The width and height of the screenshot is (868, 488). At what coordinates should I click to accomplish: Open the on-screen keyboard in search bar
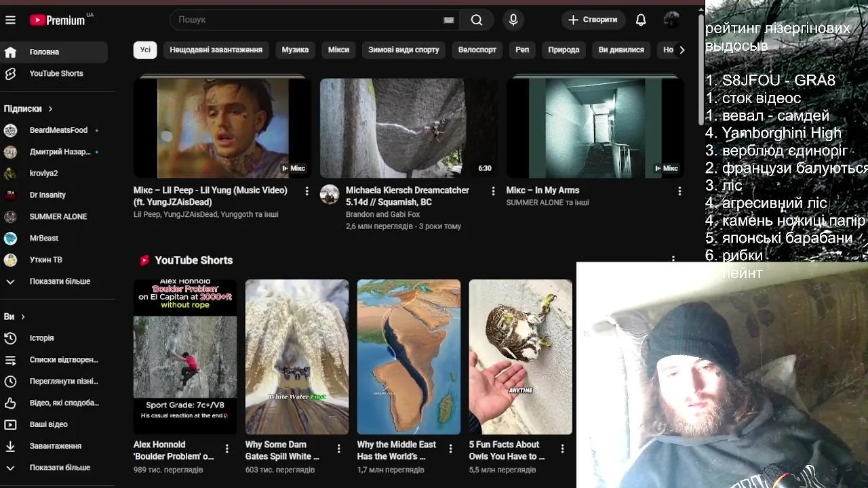coord(448,20)
